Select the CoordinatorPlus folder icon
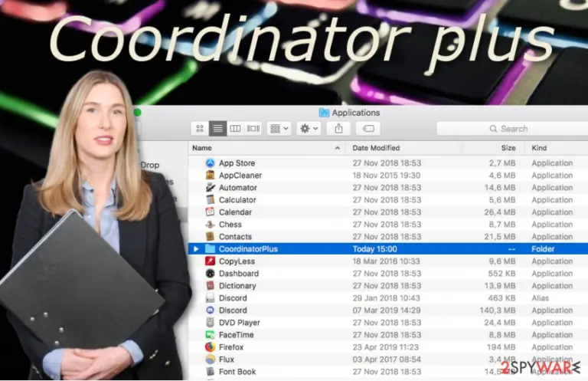This screenshot has height=381, width=588. click(x=210, y=249)
